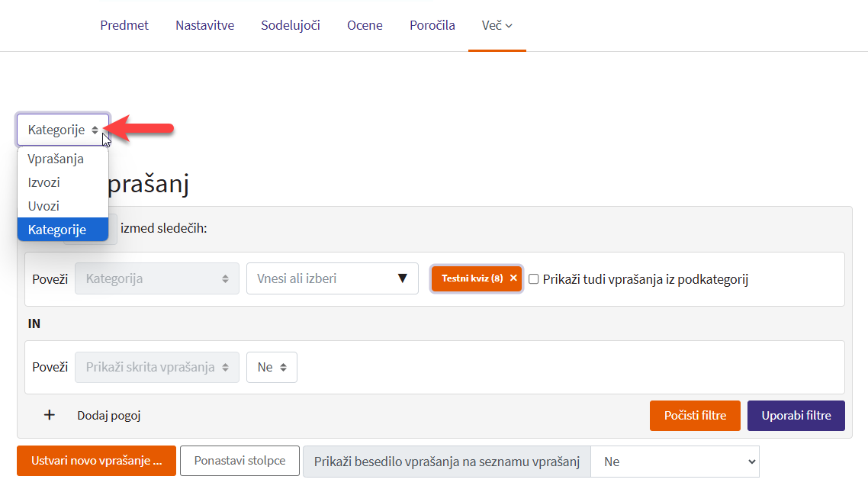The width and height of the screenshot is (868, 489).
Task: Choose Izvozi in the dropdown list
Action: pos(44,183)
